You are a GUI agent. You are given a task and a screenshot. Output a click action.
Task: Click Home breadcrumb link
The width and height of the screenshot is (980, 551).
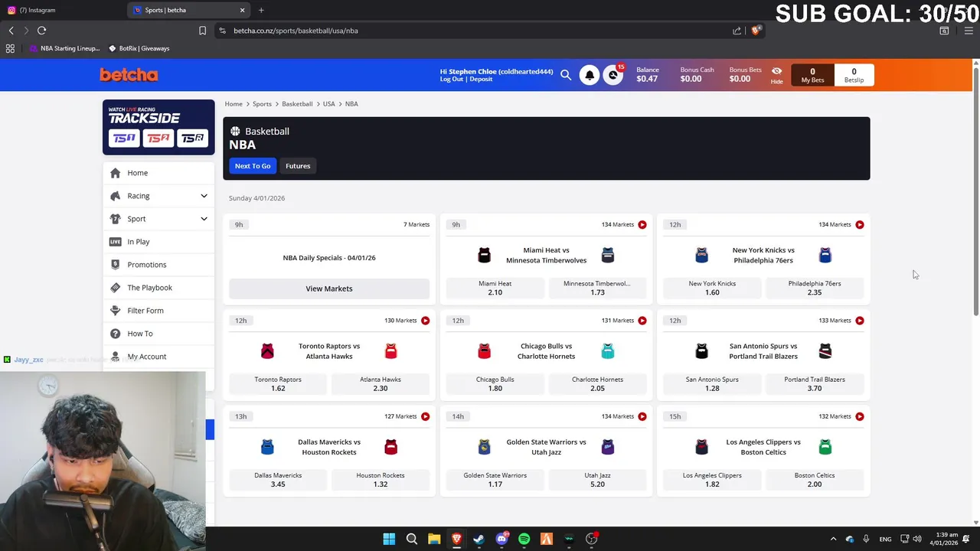click(x=234, y=104)
